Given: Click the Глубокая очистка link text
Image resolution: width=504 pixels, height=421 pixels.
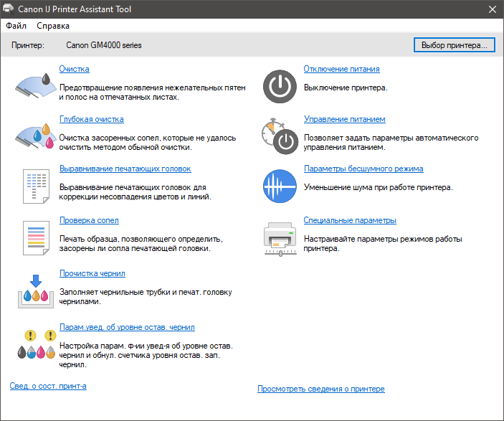Looking at the screenshot, I should pos(91,119).
